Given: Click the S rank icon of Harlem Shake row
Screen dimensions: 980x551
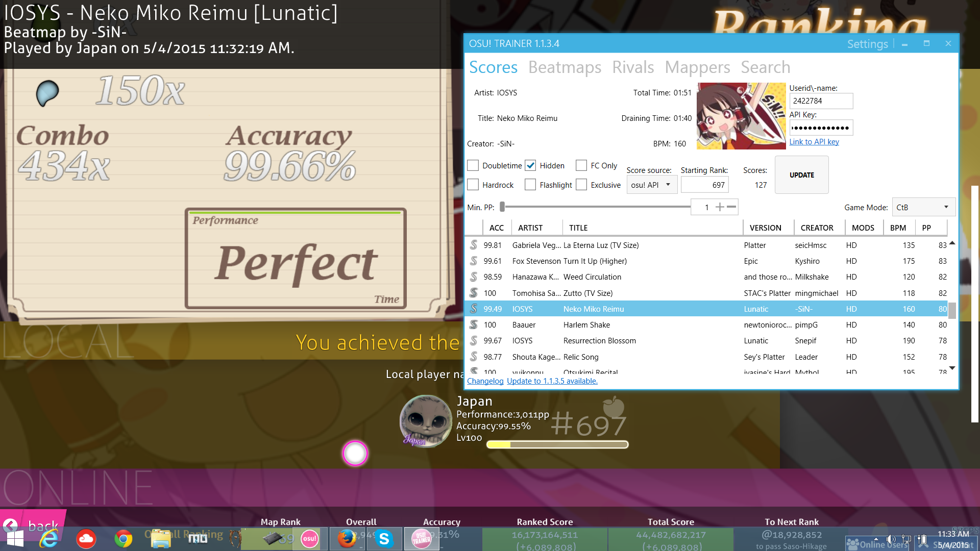Looking at the screenshot, I should pyautogui.click(x=474, y=324).
